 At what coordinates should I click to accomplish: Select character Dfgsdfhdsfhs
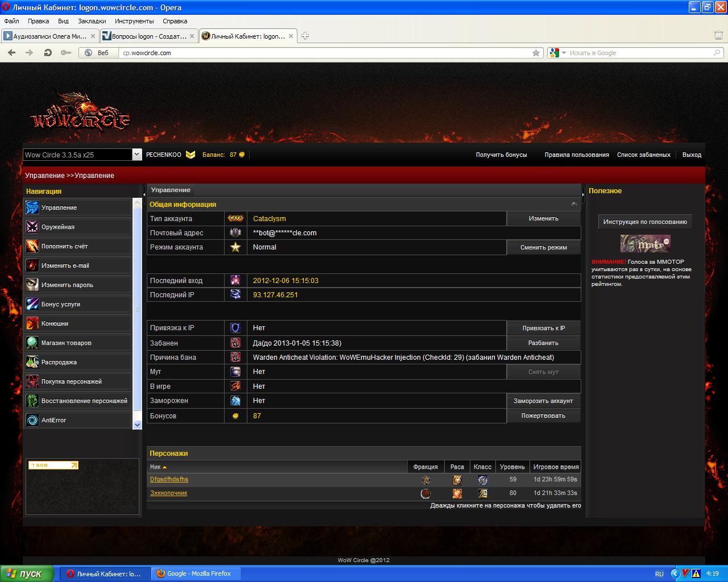(x=169, y=479)
